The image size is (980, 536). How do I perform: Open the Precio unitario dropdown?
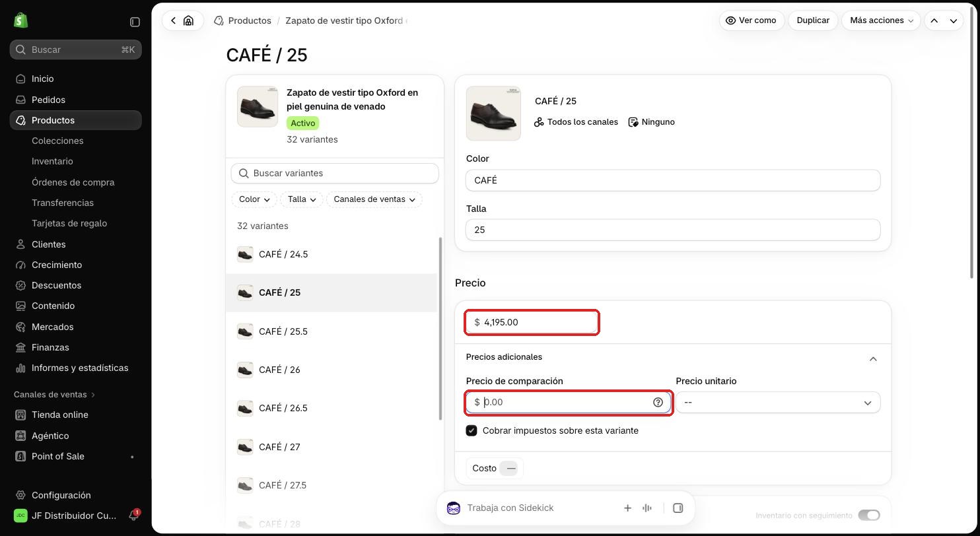[778, 403]
